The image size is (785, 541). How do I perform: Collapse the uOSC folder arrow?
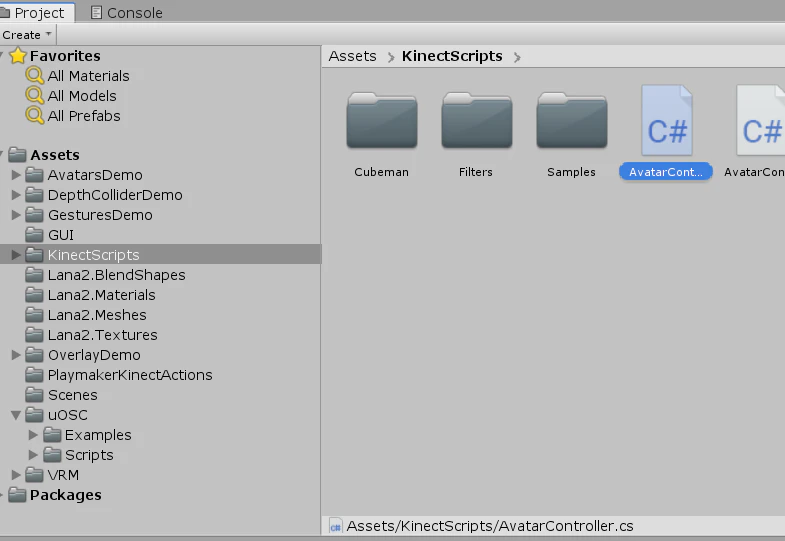16,415
